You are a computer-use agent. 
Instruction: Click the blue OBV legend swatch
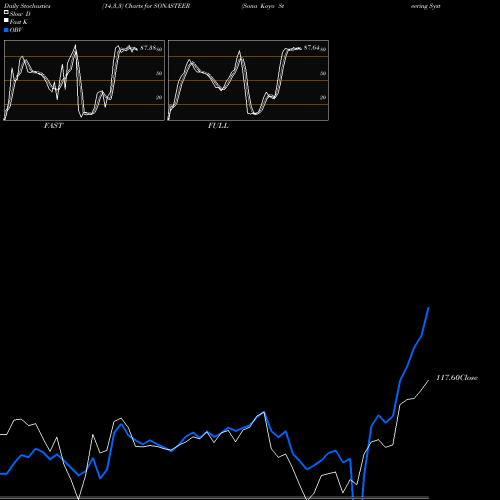pyautogui.click(x=6, y=30)
